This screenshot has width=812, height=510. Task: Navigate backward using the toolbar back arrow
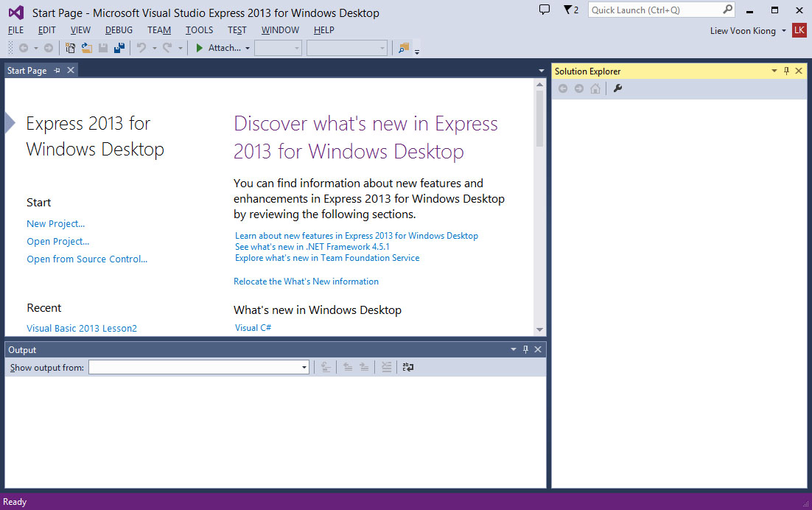pyautogui.click(x=23, y=47)
